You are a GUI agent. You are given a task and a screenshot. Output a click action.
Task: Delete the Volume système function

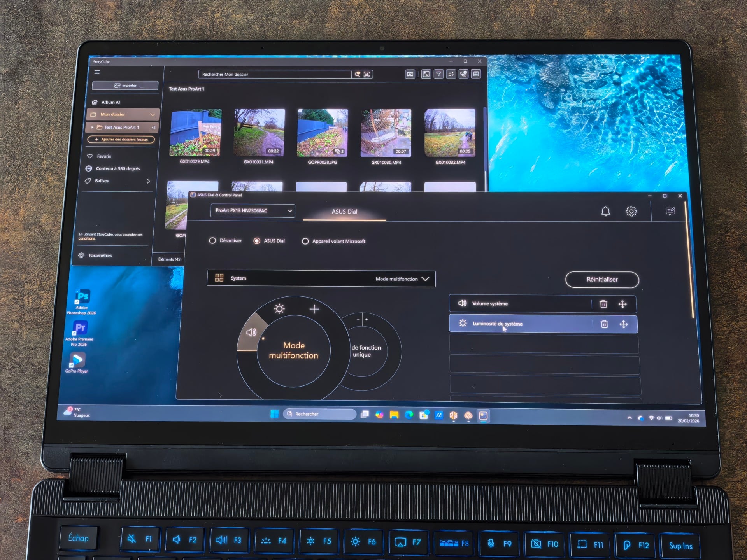(603, 304)
